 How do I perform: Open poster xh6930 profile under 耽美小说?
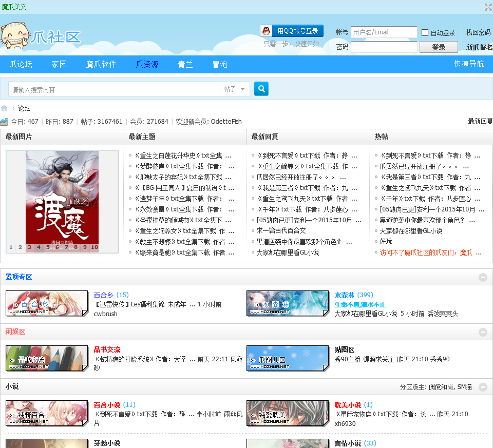click(x=345, y=423)
